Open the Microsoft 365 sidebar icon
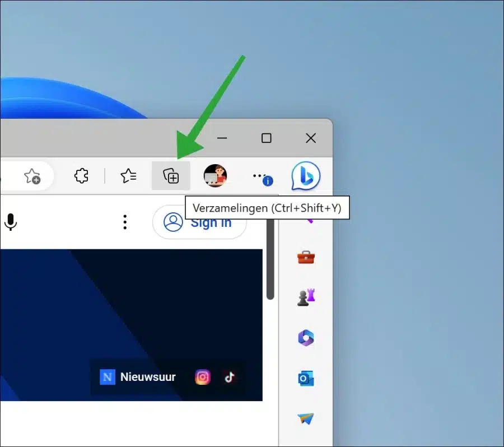The width and height of the screenshot is (504, 447). (306, 338)
